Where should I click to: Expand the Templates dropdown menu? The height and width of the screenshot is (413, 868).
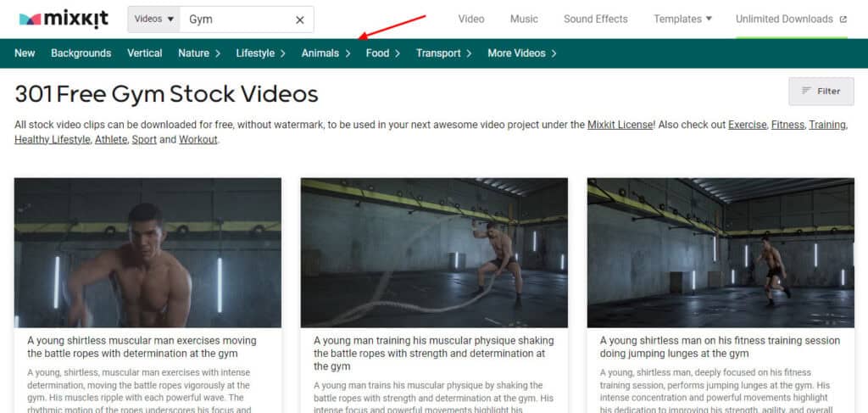pos(682,19)
